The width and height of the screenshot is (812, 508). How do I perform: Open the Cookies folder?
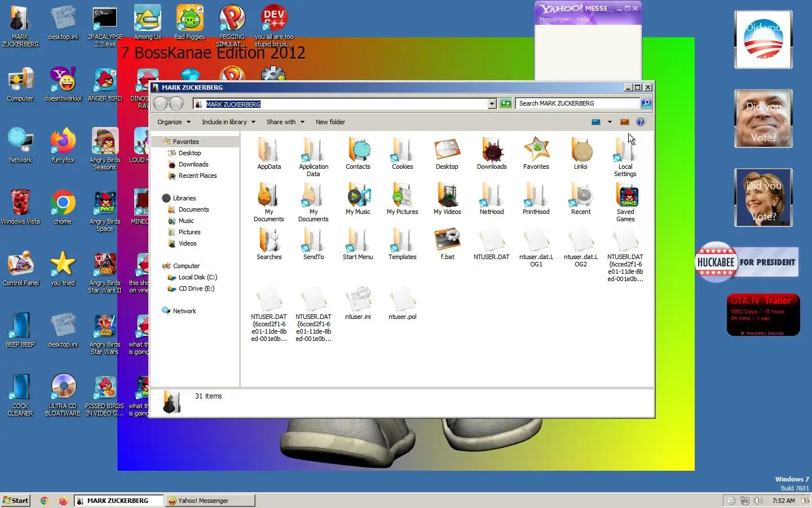tap(403, 154)
